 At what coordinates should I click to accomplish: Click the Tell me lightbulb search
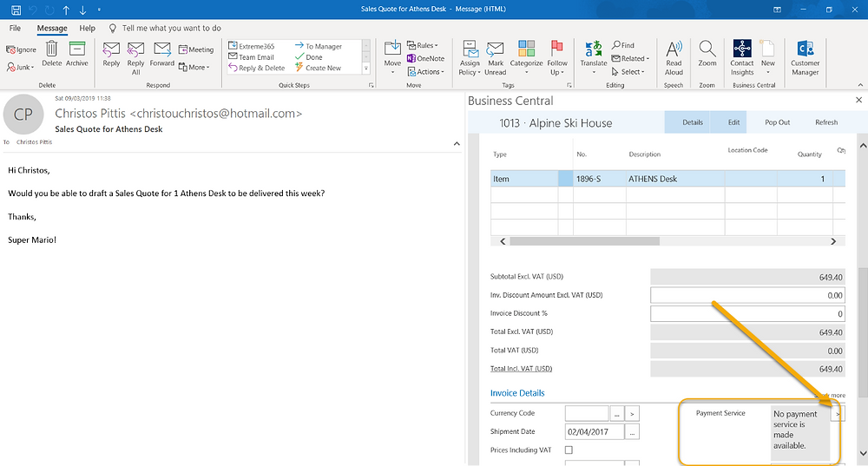click(112, 29)
